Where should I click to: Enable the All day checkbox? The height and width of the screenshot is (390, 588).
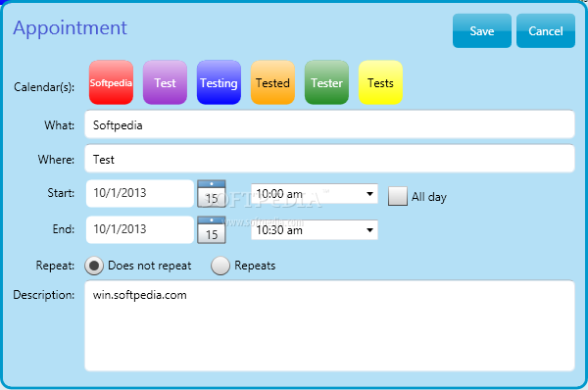point(398,196)
